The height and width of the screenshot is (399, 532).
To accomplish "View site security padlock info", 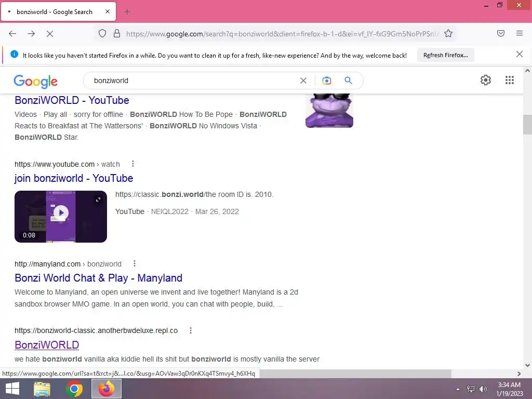I will tap(117, 34).
